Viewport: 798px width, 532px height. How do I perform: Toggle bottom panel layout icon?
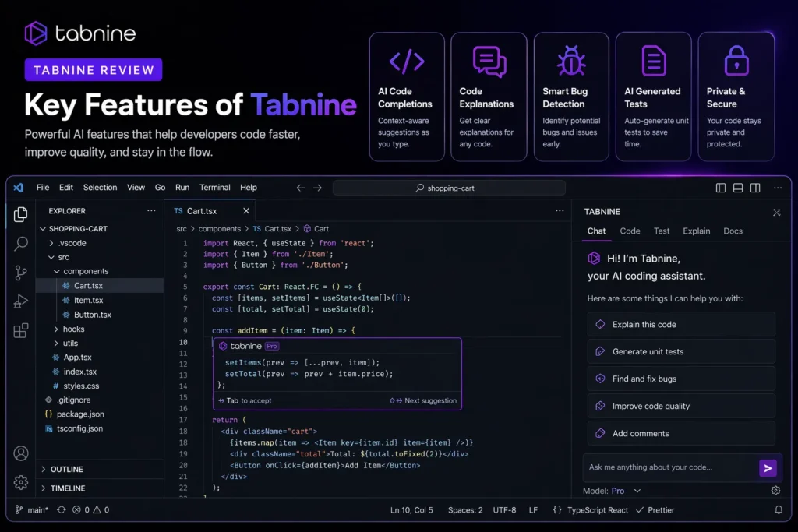(x=738, y=188)
